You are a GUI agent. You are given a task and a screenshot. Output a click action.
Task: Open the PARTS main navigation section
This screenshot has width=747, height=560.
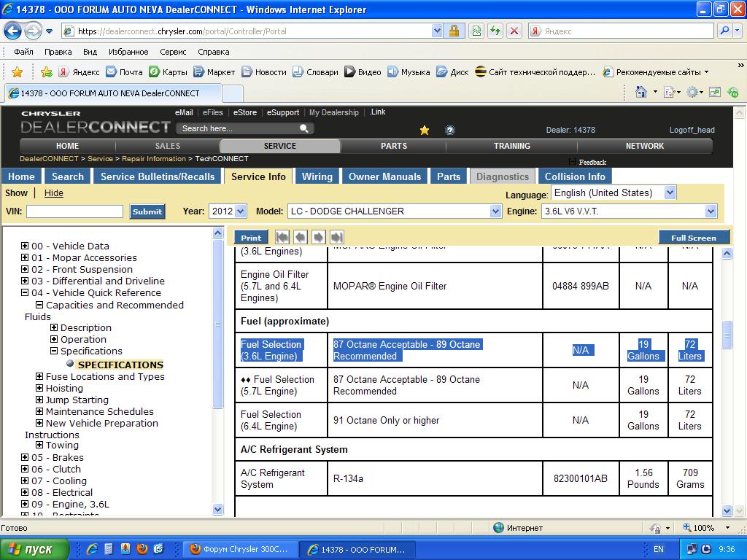point(394,146)
